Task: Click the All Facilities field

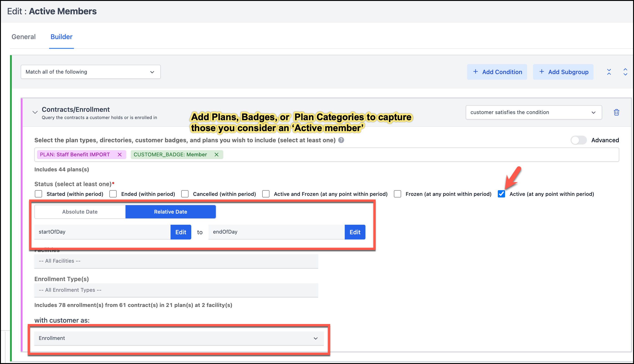Action: point(176,261)
